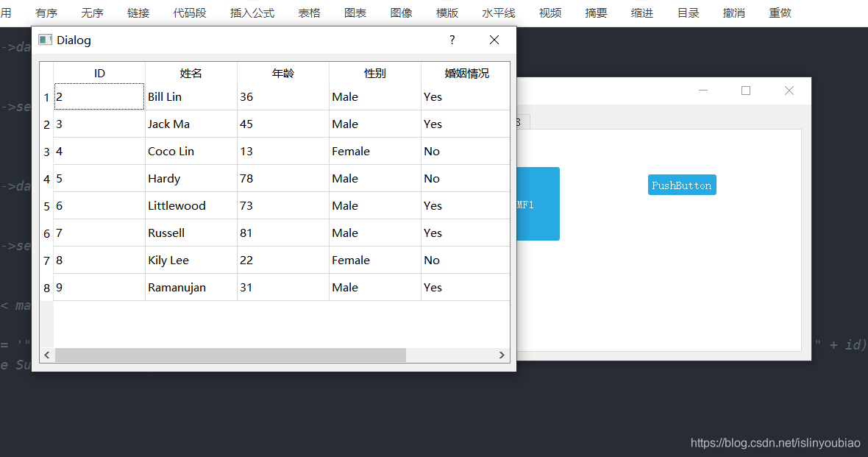Sort the table by the 姓名 column header

(191, 73)
